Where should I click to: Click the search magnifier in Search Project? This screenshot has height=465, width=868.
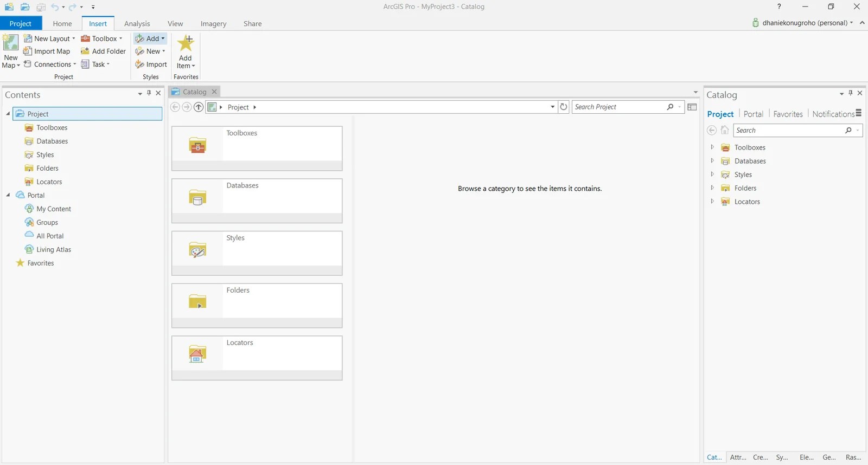pyautogui.click(x=671, y=107)
